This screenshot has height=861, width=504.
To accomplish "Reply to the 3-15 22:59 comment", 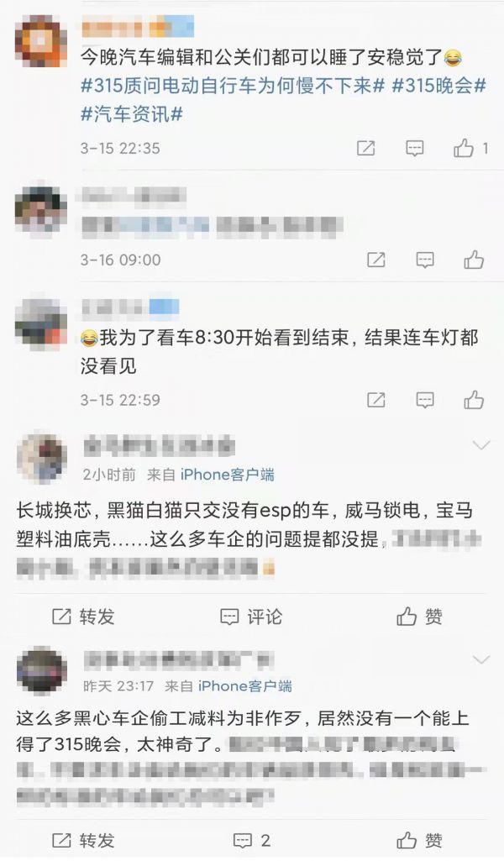I will pyautogui.click(x=425, y=400).
